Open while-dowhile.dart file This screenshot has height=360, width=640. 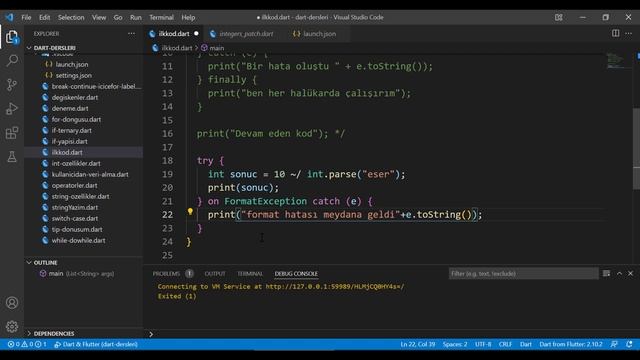click(x=78, y=240)
